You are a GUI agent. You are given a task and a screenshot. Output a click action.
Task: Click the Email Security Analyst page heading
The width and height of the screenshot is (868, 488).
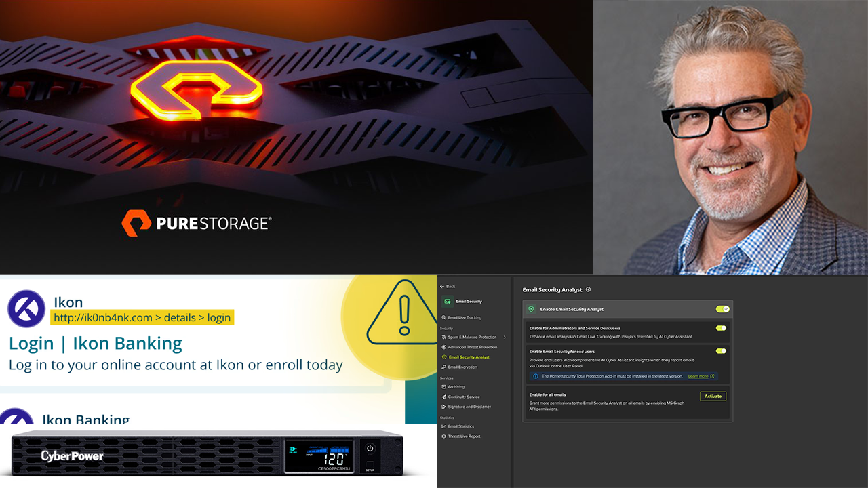552,289
